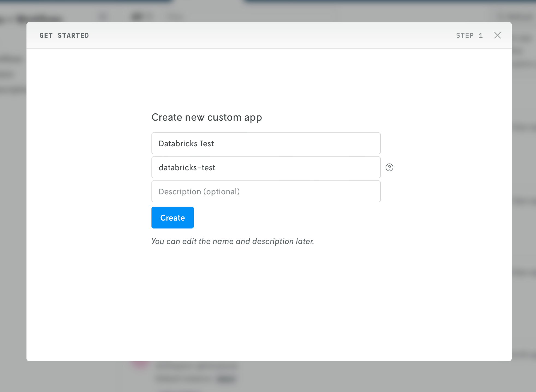The width and height of the screenshot is (536, 392).
Task: Click the note about editing name later
Action: tap(233, 241)
